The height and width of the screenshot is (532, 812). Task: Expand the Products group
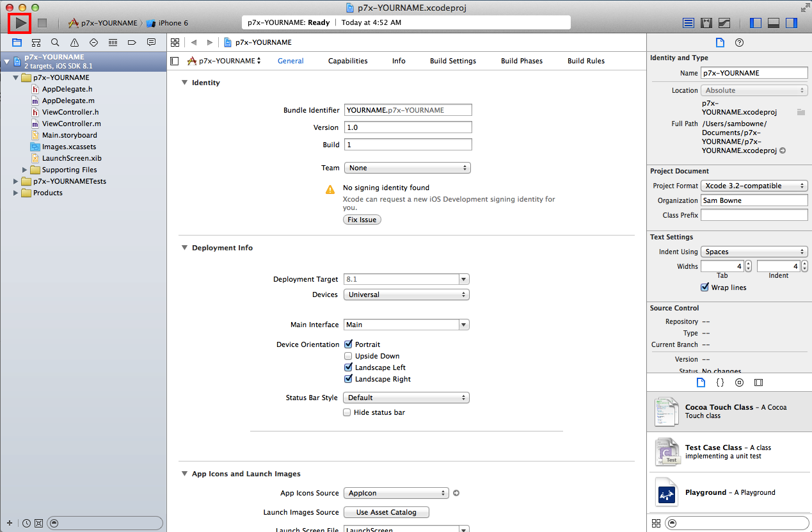[16, 193]
